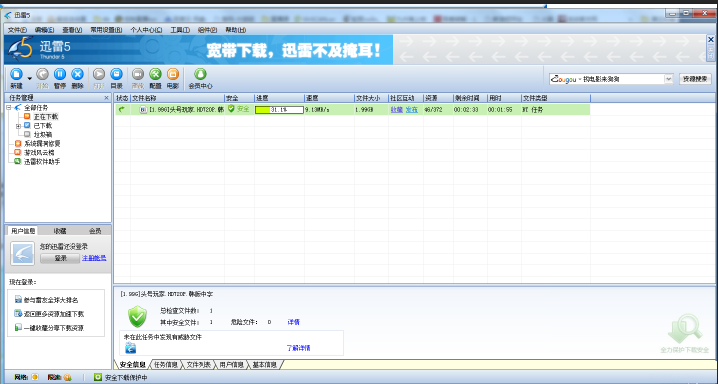Screen dimensions: 718x384
Task: Sort by the 文件名称 column header
Action: [177, 98]
